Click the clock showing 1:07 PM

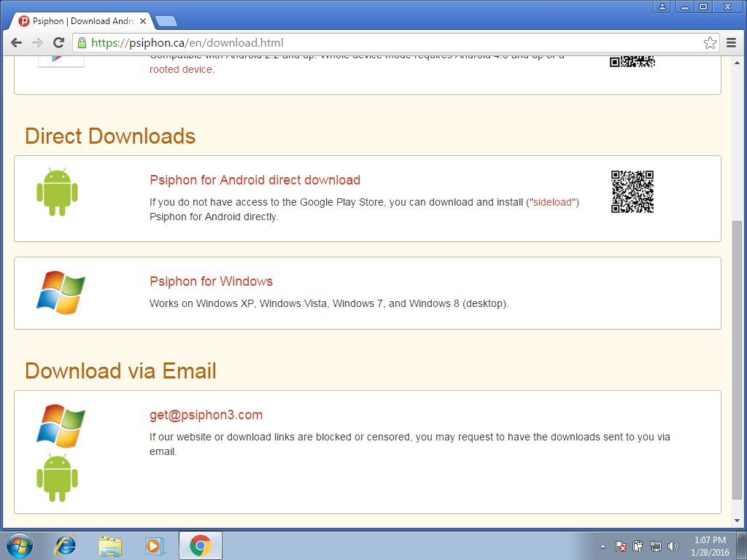[710, 546]
